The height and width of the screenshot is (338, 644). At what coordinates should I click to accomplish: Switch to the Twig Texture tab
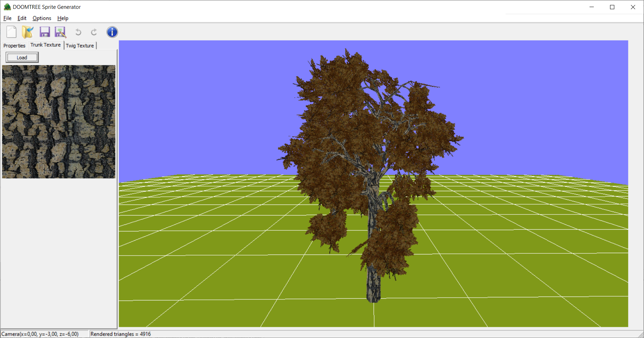(x=80, y=45)
